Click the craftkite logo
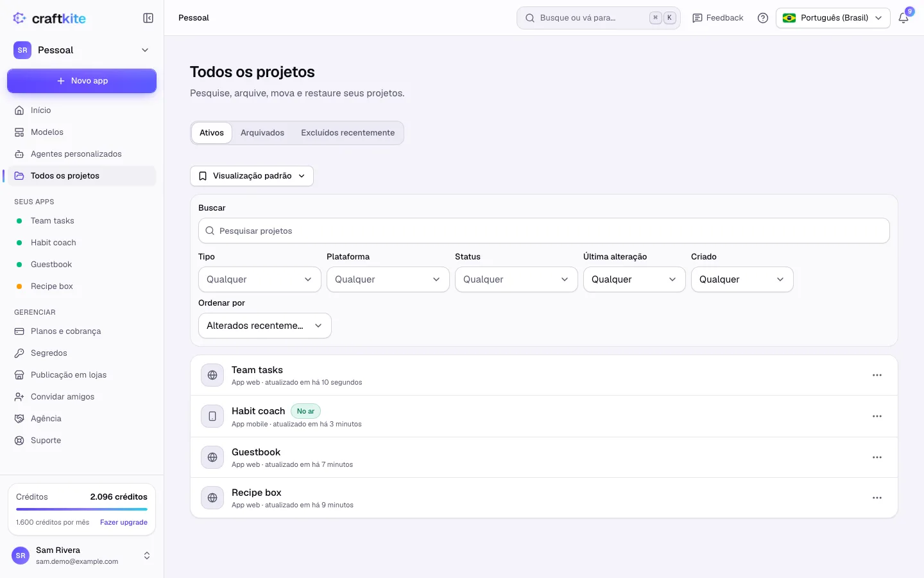The image size is (924, 578). (49, 18)
